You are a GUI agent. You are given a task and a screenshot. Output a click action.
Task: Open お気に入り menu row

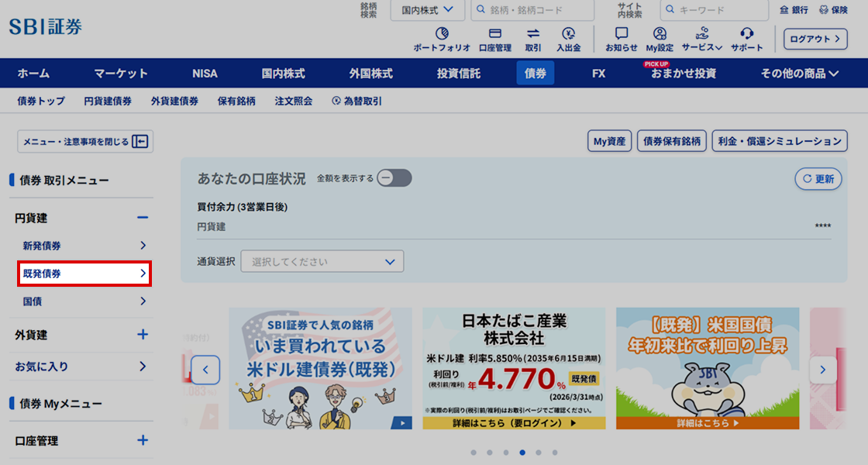click(81, 367)
